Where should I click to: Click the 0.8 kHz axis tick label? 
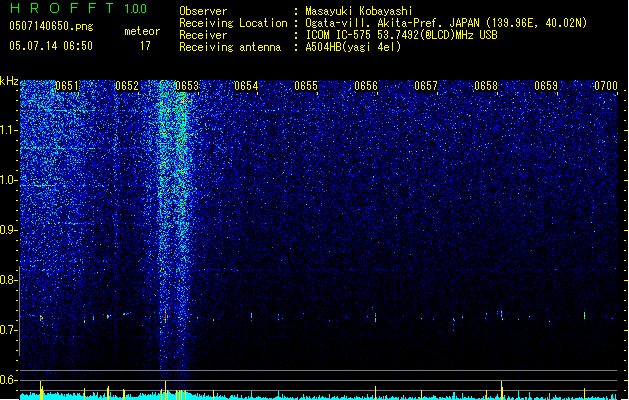(8, 280)
